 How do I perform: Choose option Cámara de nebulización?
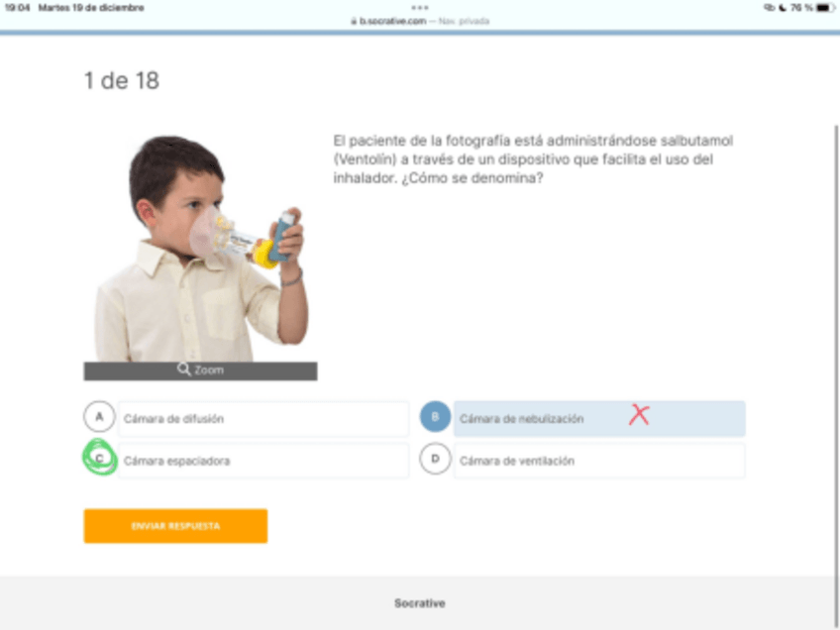(599, 419)
